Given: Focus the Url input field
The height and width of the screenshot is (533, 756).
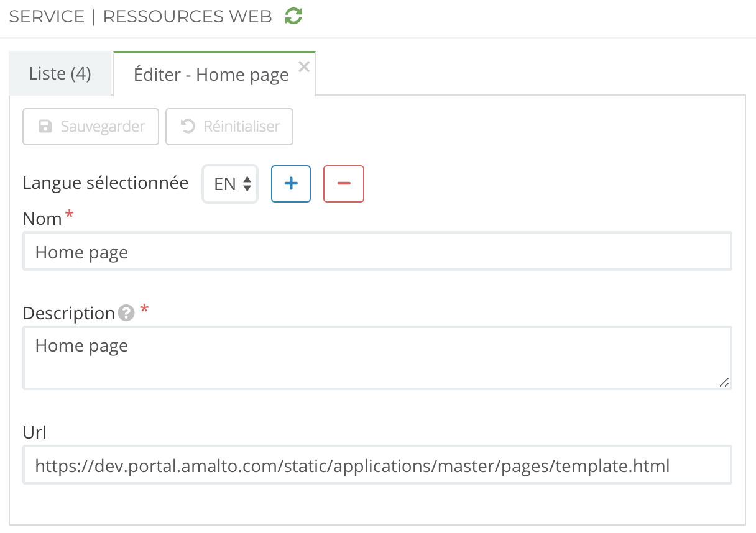Looking at the screenshot, I should coord(377,465).
